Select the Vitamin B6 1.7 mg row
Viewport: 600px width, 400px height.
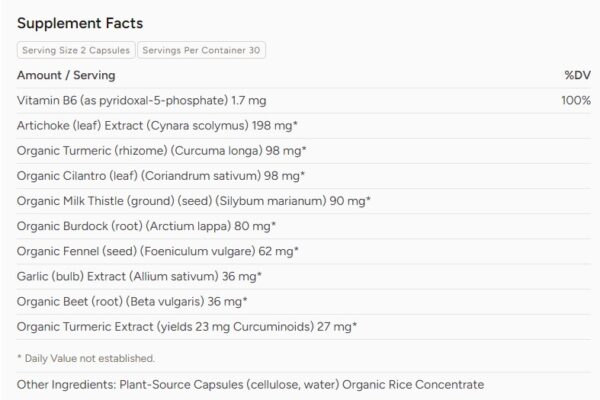point(304,100)
